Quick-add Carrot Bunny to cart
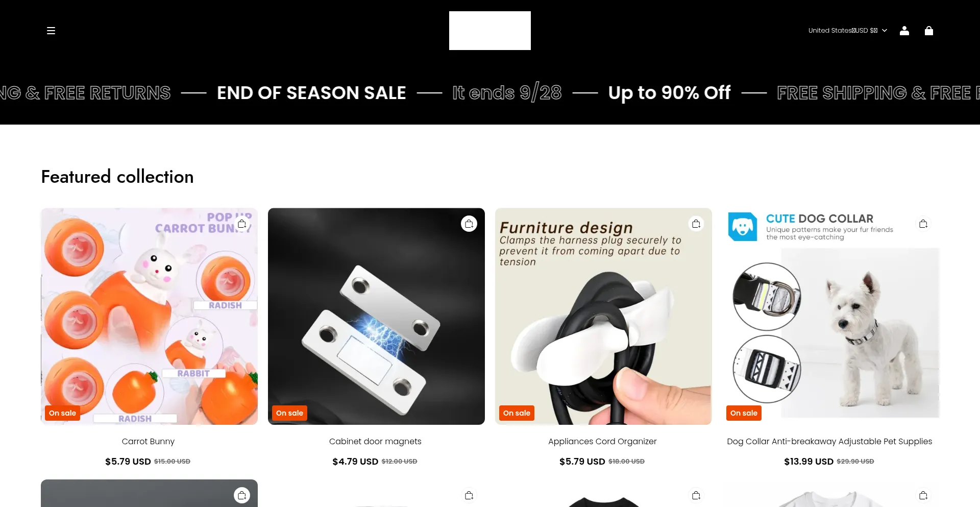Screen dimensions: 980x507 (x=242, y=224)
